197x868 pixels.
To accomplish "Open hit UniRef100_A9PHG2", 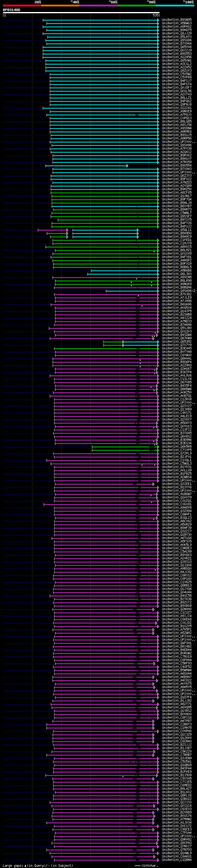I will [x=177, y=26].
